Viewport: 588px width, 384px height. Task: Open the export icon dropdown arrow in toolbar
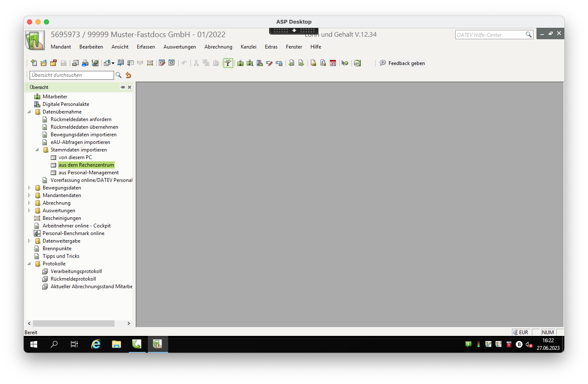(113, 63)
